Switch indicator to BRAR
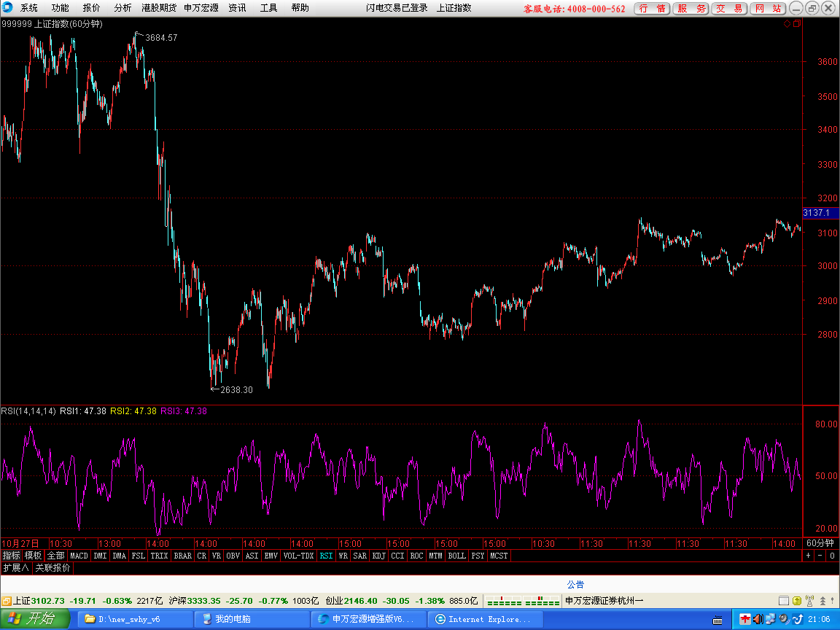Viewport: 840px width, 630px height. click(183, 556)
